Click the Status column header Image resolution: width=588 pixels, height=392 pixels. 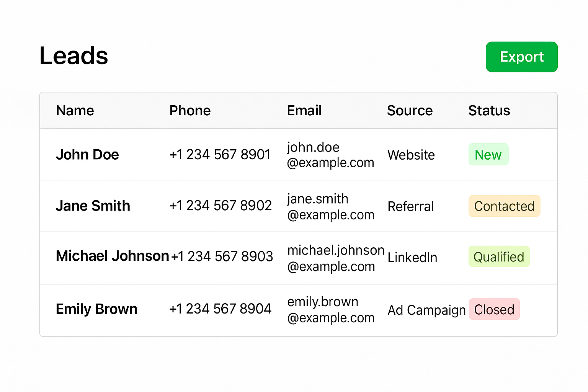coord(489,111)
